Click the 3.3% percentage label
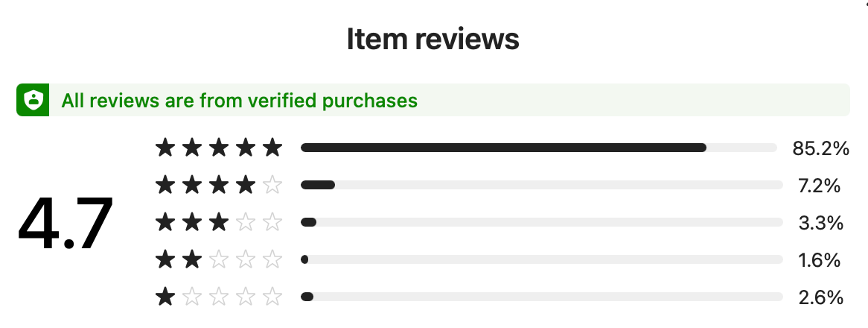The image size is (868, 328). coord(819,223)
